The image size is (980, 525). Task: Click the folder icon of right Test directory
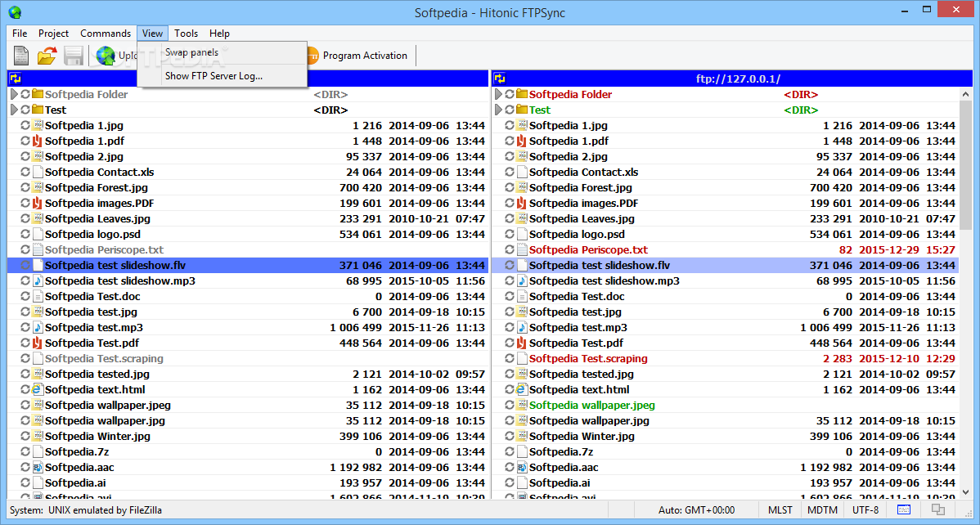[521, 110]
